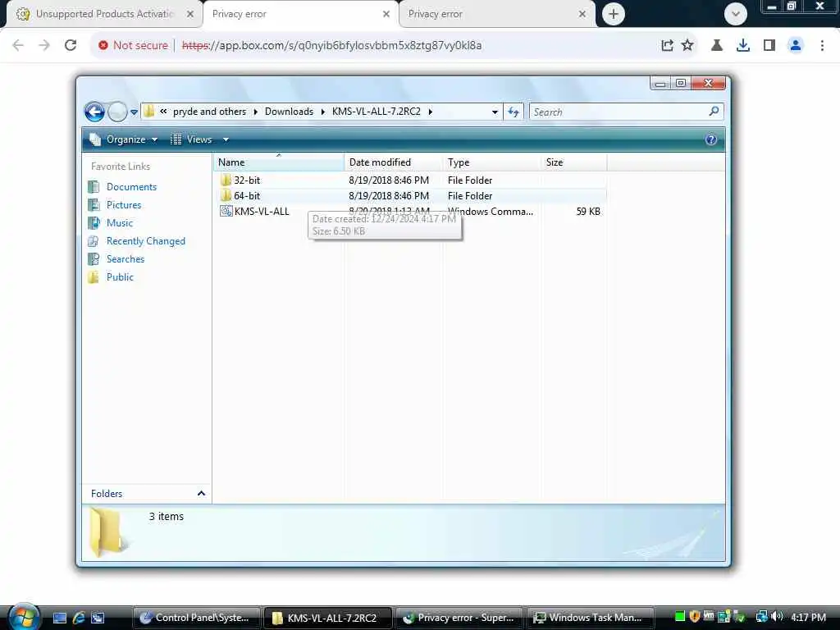Open Chrome Labs flask icon
Image resolution: width=840 pixels, height=630 pixels.
click(x=717, y=46)
